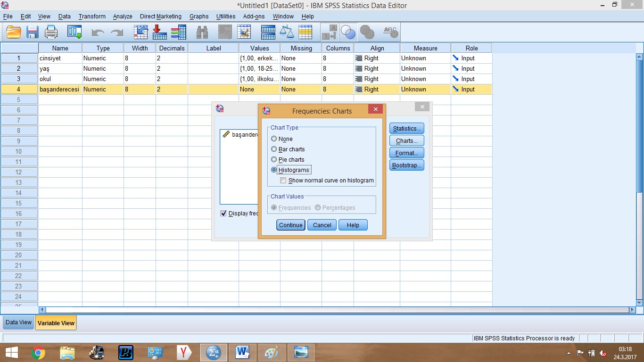Click the Find binoculars icon
This screenshot has height=362, width=644.
coord(202,32)
